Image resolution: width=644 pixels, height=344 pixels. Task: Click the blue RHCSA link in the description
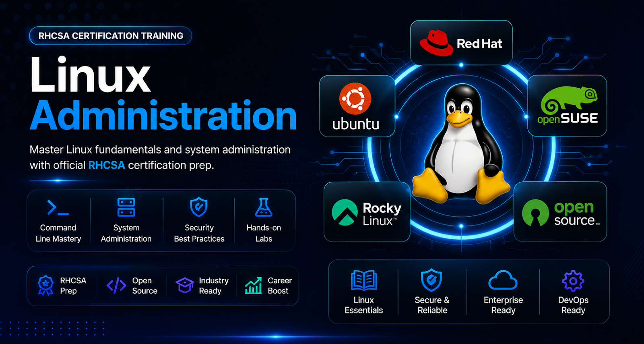pyautogui.click(x=107, y=165)
